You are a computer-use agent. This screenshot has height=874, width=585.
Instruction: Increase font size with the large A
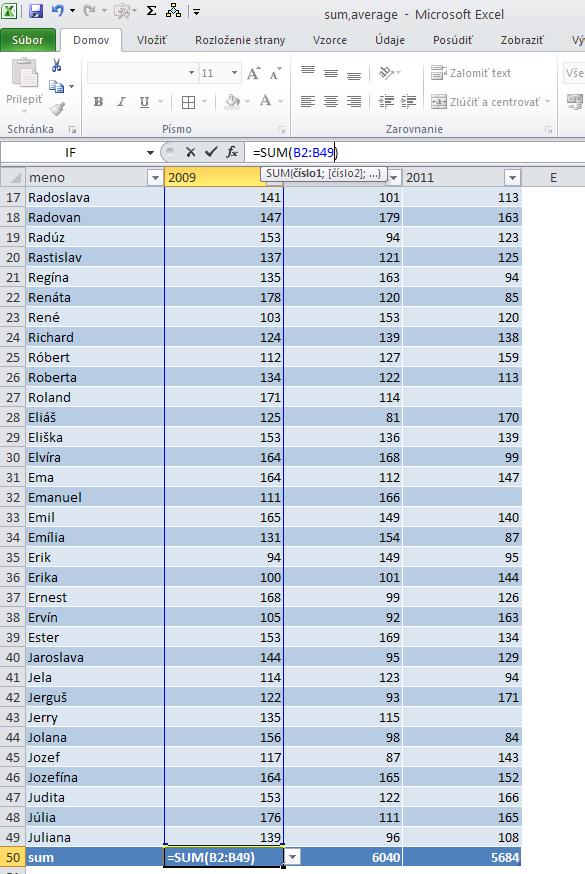tap(254, 73)
